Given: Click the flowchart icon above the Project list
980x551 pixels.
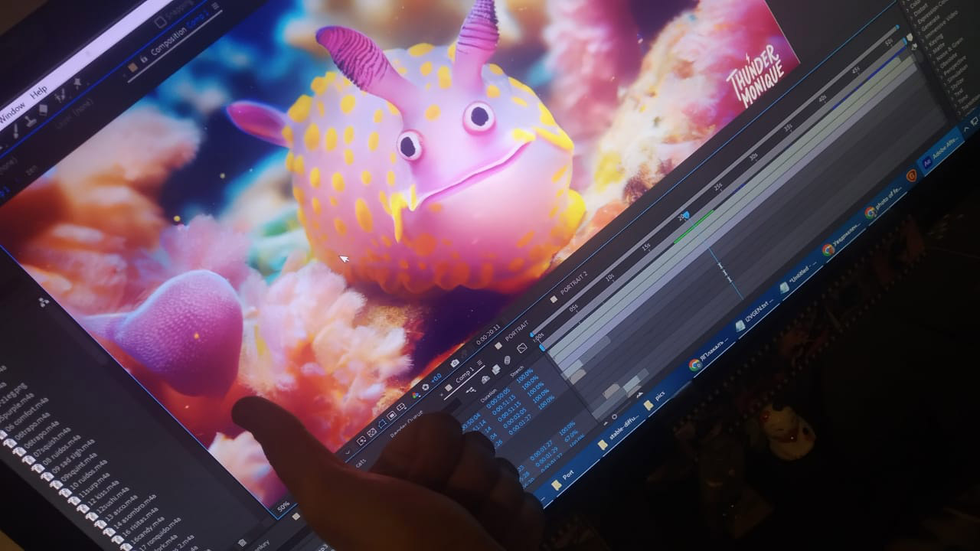Looking at the screenshot, I should (43, 303).
